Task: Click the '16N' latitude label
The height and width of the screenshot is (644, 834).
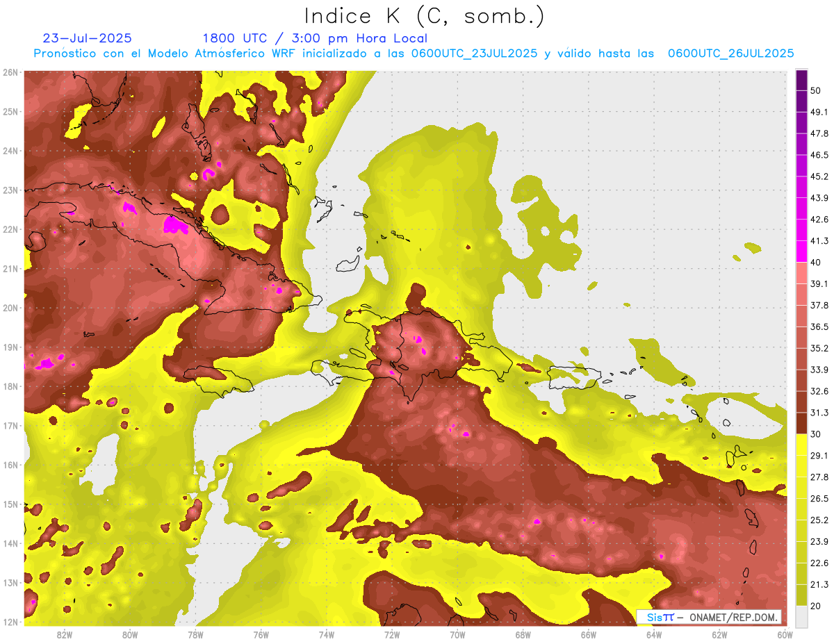Action: point(10,465)
